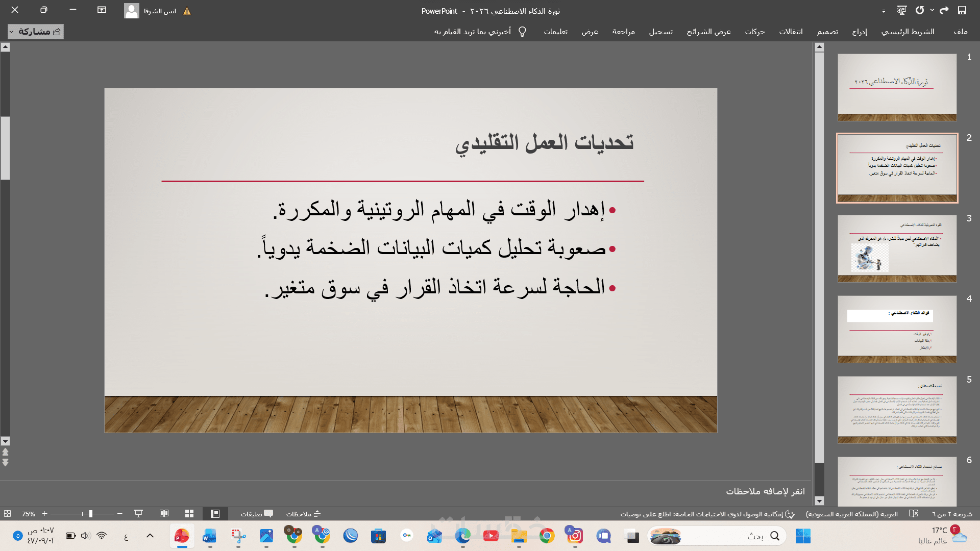This screenshot has width=980, height=551.
Task: Toggle the Notes (ملاحظات) pane
Action: pyautogui.click(x=303, y=514)
